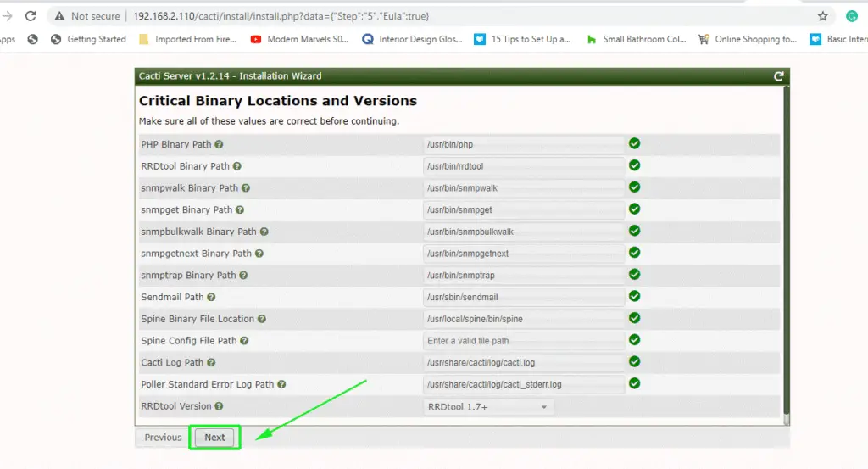Click the help icon beside Cacti Log Path
The image size is (868, 469).
click(211, 363)
